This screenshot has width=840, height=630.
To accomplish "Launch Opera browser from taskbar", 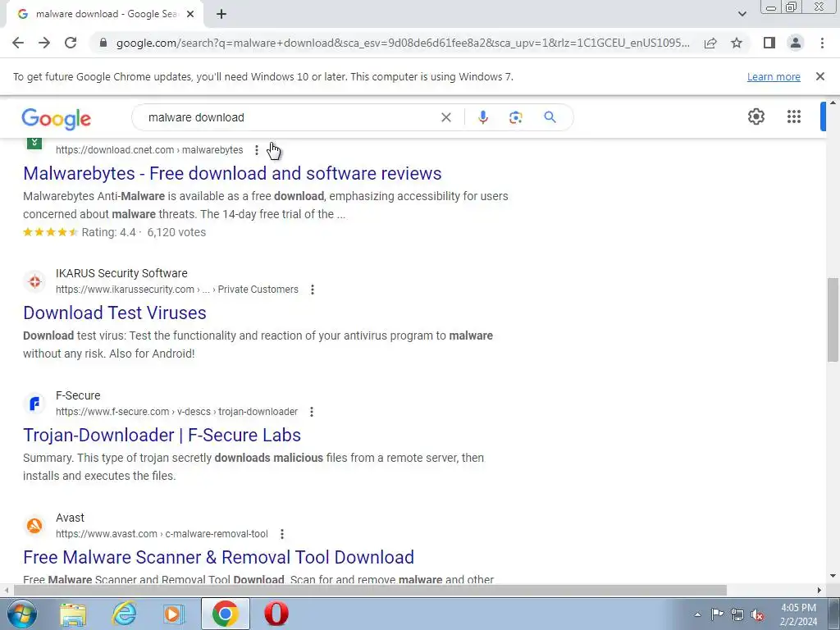I will tap(276, 614).
